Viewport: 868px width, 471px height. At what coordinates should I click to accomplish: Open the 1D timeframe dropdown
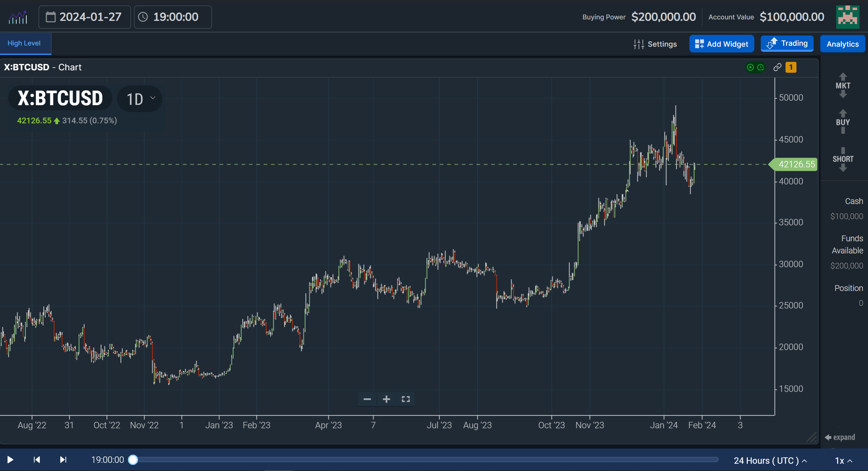pyautogui.click(x=139, y=99)
